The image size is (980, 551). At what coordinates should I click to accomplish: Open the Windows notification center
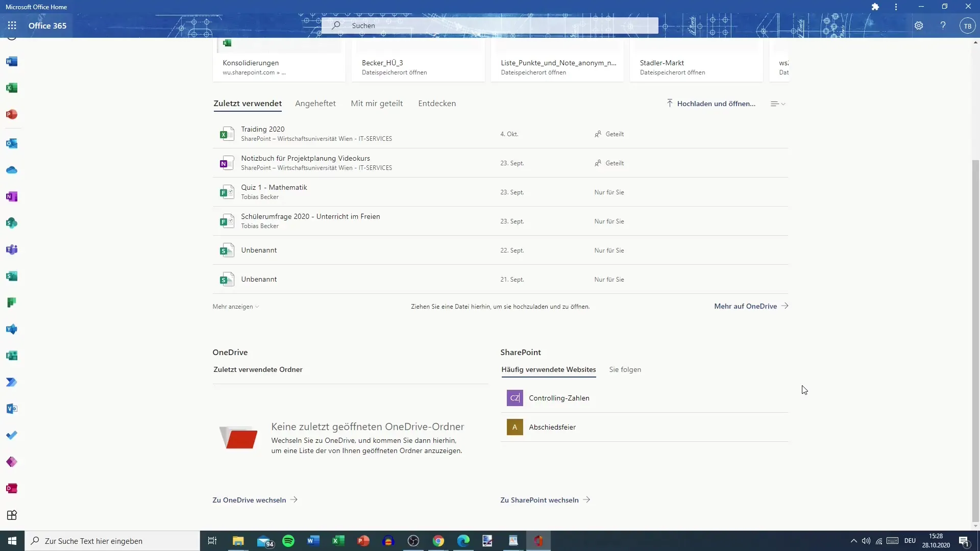click(964, 541)
